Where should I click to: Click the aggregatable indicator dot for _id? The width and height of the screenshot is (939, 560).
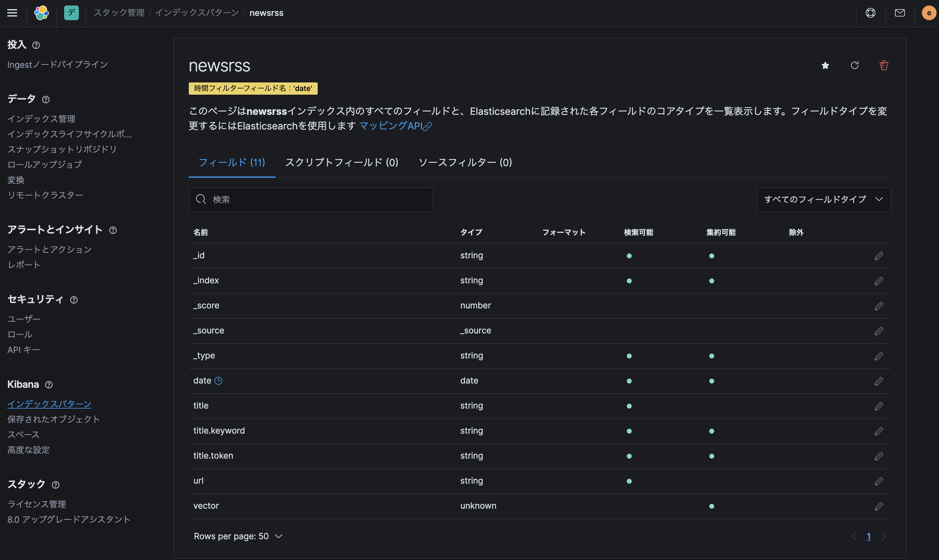pyautogui.click(x=711, y=256)
